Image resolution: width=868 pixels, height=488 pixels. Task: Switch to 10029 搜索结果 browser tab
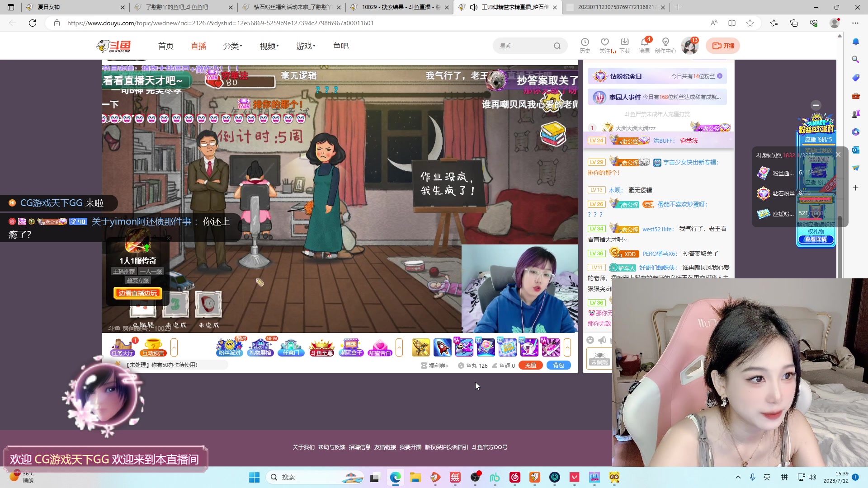pos(399,7)
